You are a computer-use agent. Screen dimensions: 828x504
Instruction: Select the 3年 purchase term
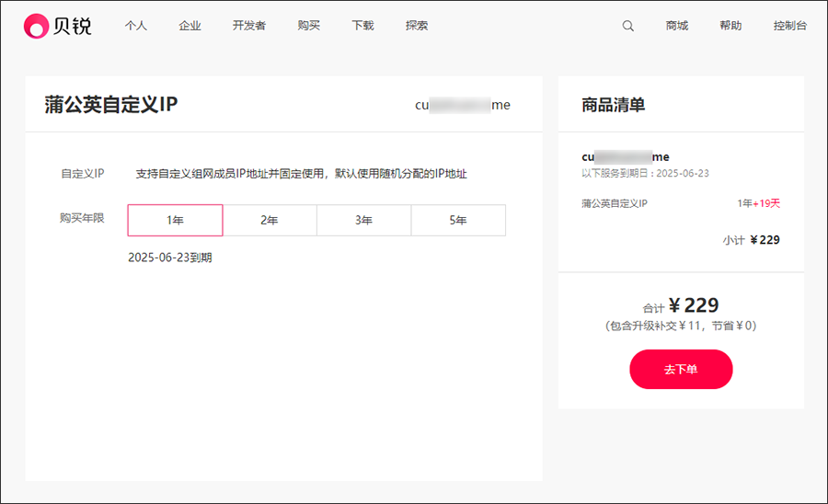[363, 220]
